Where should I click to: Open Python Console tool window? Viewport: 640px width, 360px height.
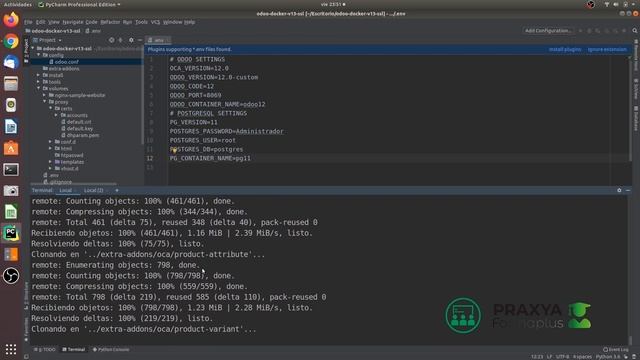(111, 349)
